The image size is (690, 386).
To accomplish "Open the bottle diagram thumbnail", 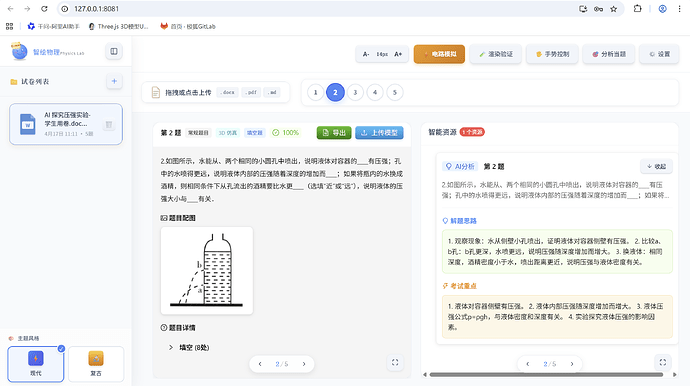I will pos(207,270).
